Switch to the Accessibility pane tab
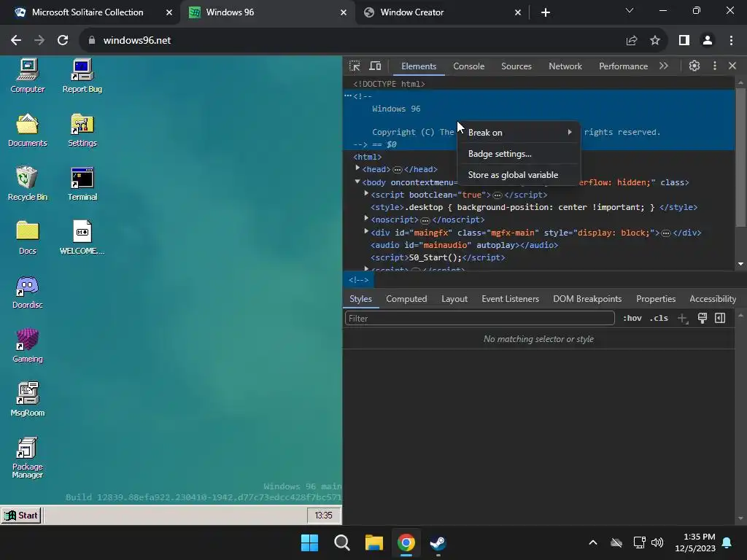 (713, 298)
